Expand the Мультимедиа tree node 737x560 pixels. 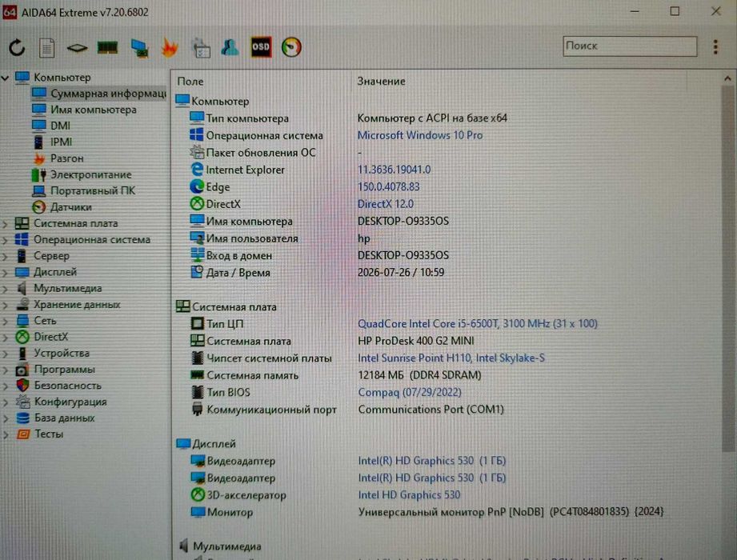tap(5, 289)
